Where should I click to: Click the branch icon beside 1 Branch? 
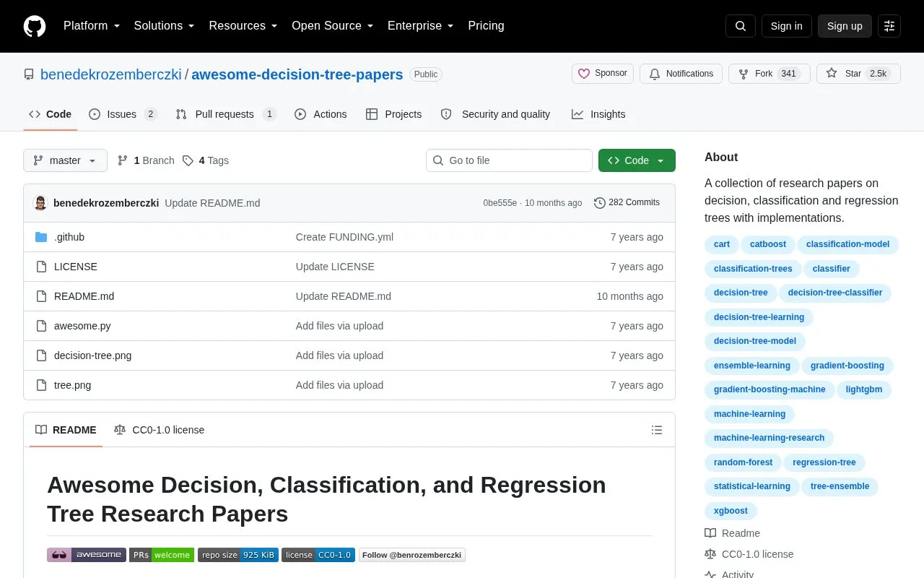click(123, 160)
